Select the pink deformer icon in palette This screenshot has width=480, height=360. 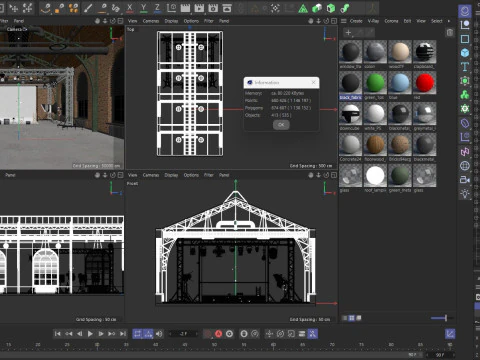tap(465, 152)
